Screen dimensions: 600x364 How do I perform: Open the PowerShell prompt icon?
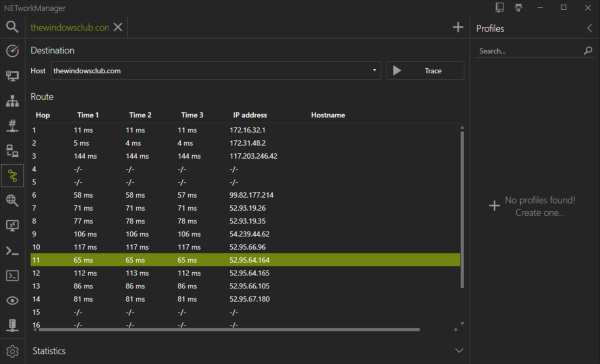point(12,251)
